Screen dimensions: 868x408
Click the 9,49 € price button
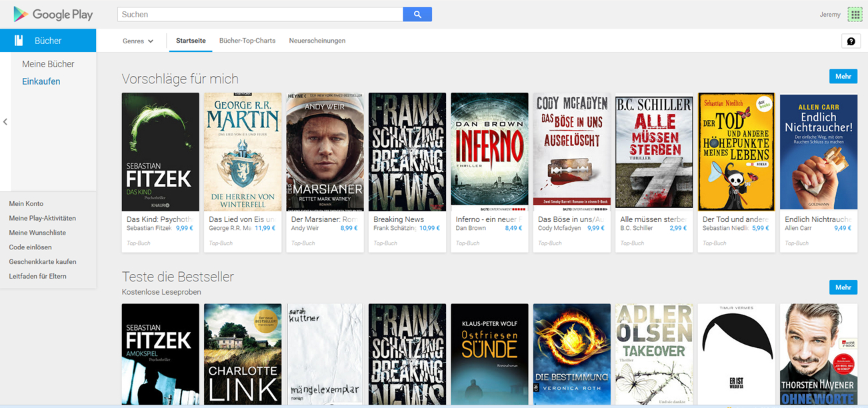(843, 228)
